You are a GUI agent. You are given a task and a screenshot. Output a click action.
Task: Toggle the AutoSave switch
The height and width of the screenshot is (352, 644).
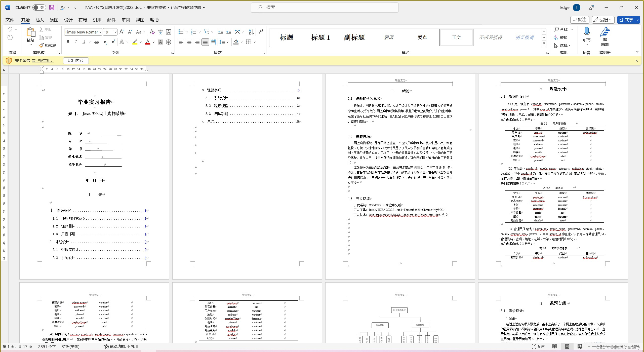39,8
